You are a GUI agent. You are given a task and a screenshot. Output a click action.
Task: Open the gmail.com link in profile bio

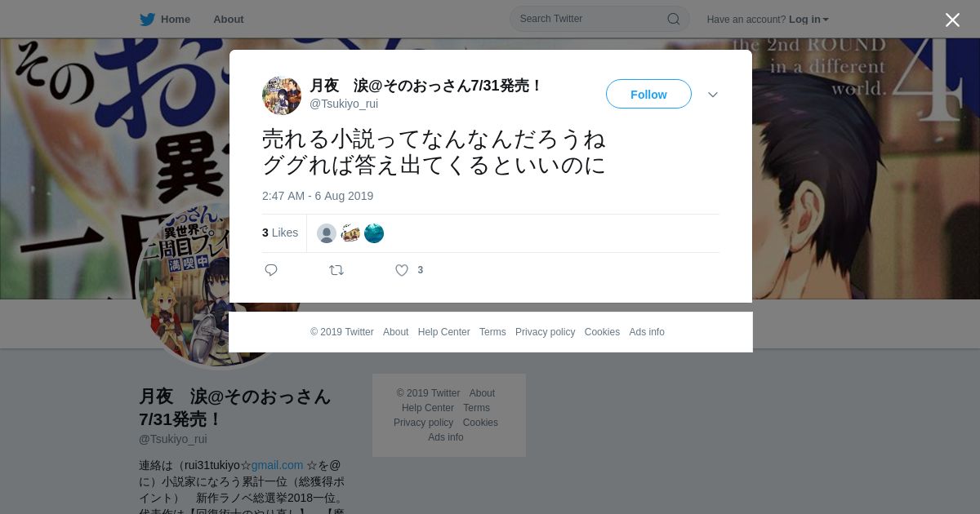(277, 465)
